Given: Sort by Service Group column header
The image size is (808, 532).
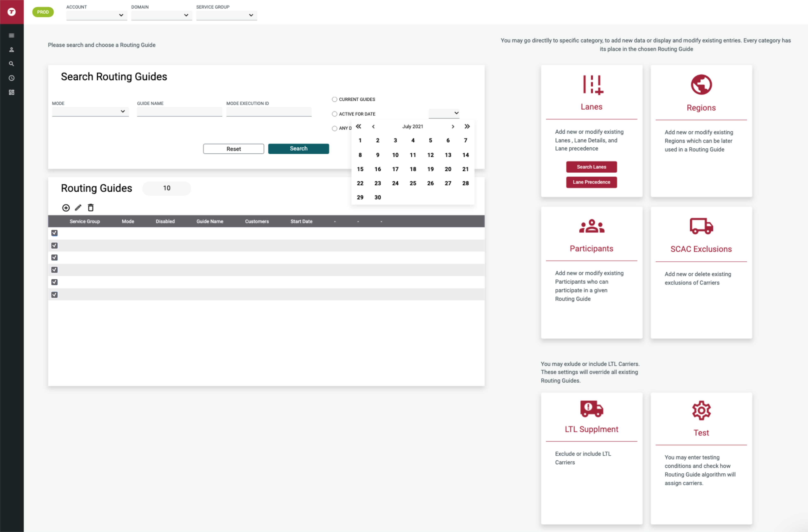Looking at the screenshot, I should [85, 221].
